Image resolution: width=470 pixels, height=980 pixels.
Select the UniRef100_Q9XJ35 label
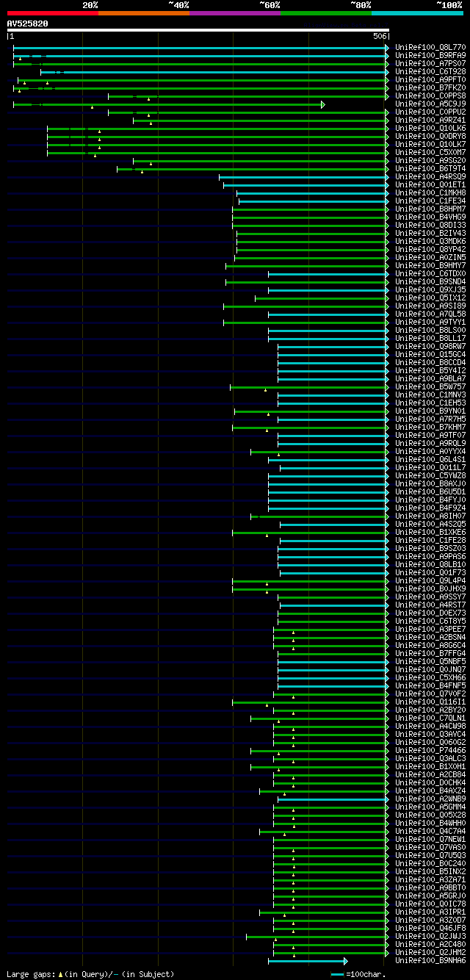point(430,290)
